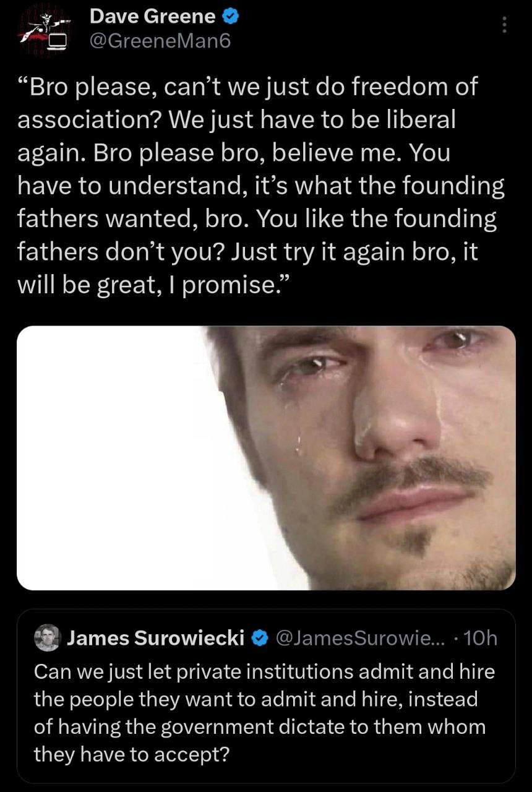Open the @GreeneMan6 handle
The height and width of the screenshot is (792, 532).
(x=160, y=42)
